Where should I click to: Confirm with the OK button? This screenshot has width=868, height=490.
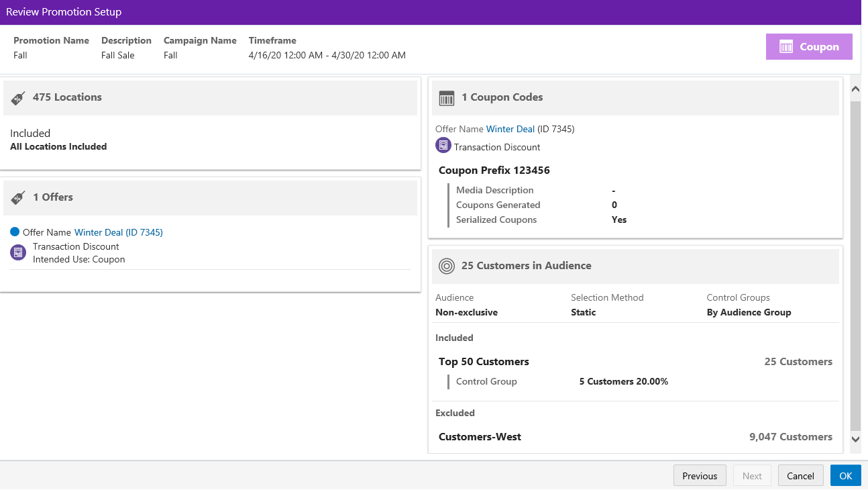pos(846,476)
